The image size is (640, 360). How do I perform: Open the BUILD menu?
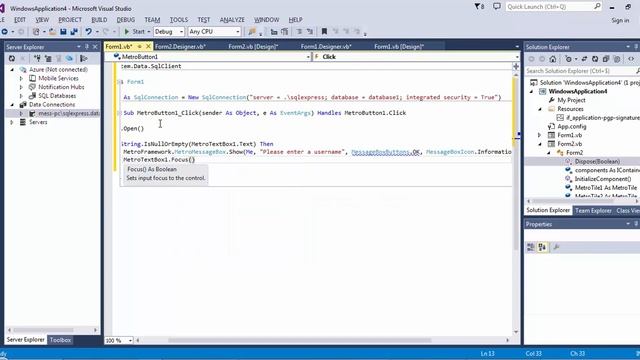(x=99, y=20)
